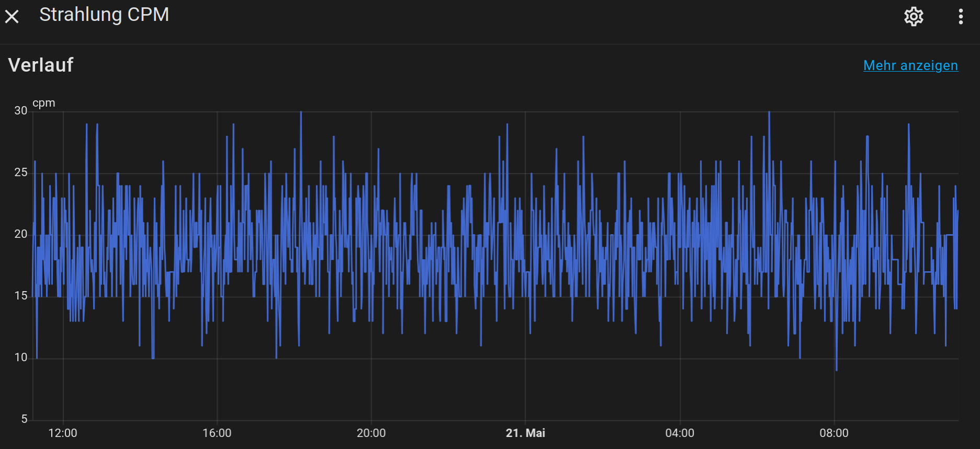Open the three-dot overflow menu
The image size is (980, 449).
tap(961, 17)
